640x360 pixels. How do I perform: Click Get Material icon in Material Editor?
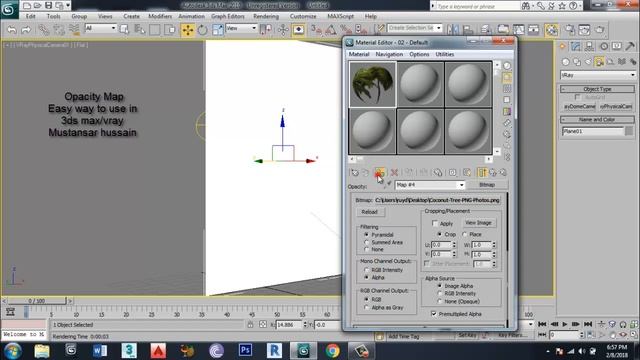pos(354,173)
